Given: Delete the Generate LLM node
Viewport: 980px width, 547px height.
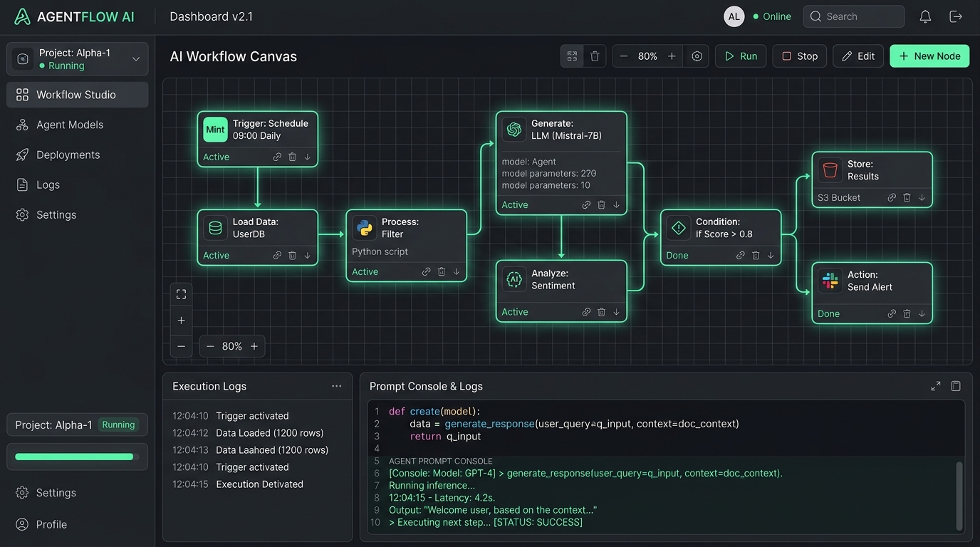Looking at the screenshot, I should (601, 204).
